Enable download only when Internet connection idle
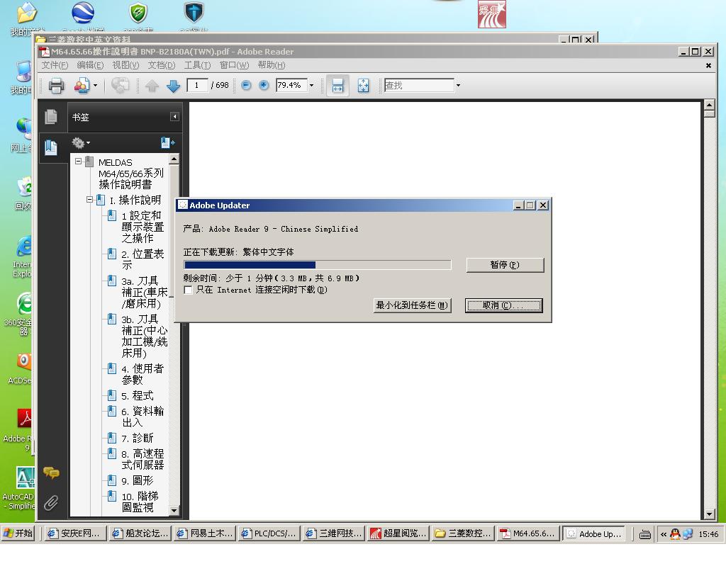Screen dimensions: 726x588 (188, 290)
